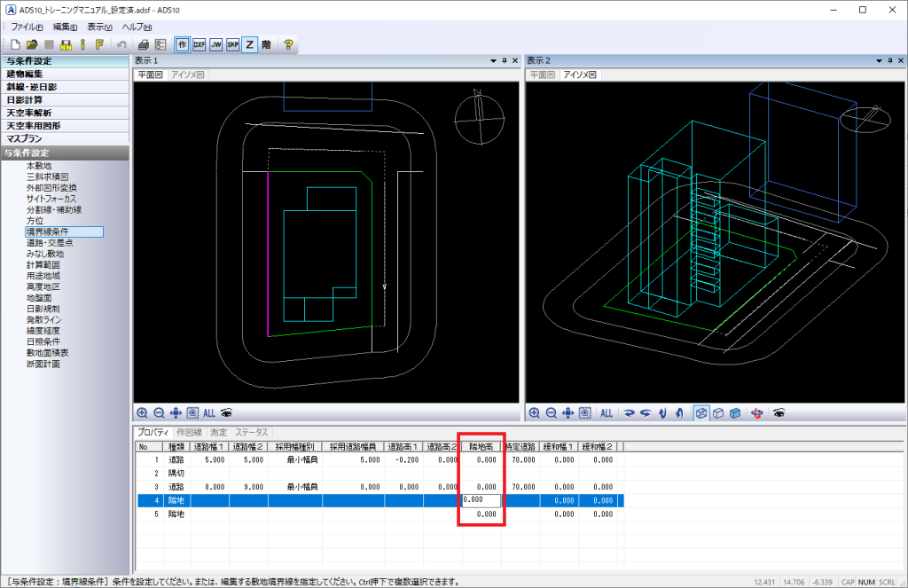Select zoom-window tool in 表示 1
The height and width of the screenshot is (588, 908).
click(192, 413)
